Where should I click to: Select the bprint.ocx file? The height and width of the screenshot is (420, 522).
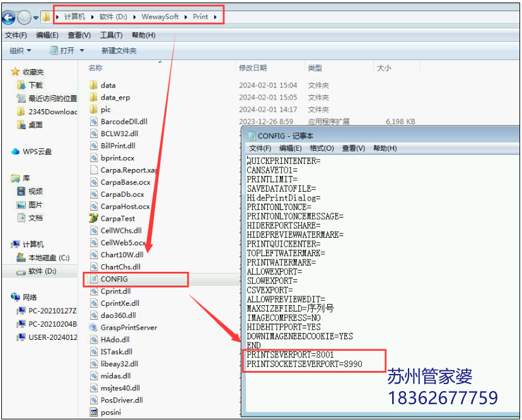119,158
